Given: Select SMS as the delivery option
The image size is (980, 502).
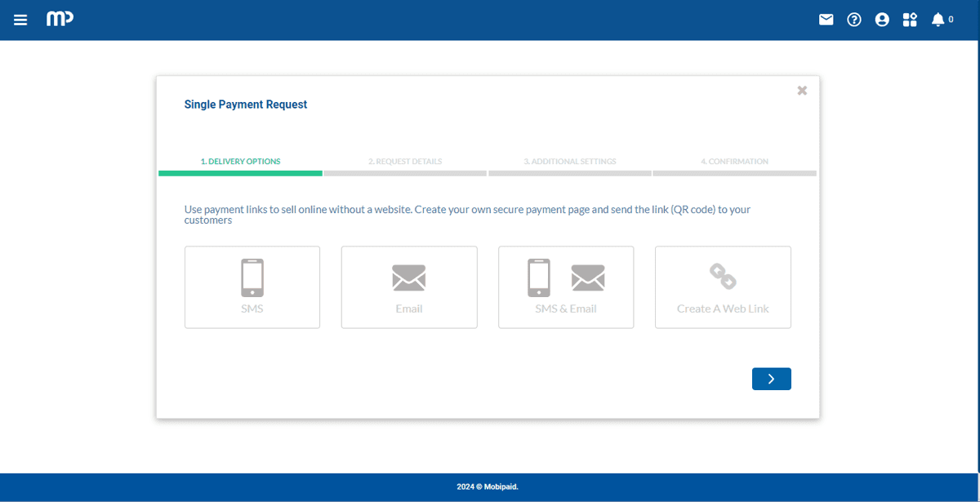Looking at the screenshot, I should point(252,287).
